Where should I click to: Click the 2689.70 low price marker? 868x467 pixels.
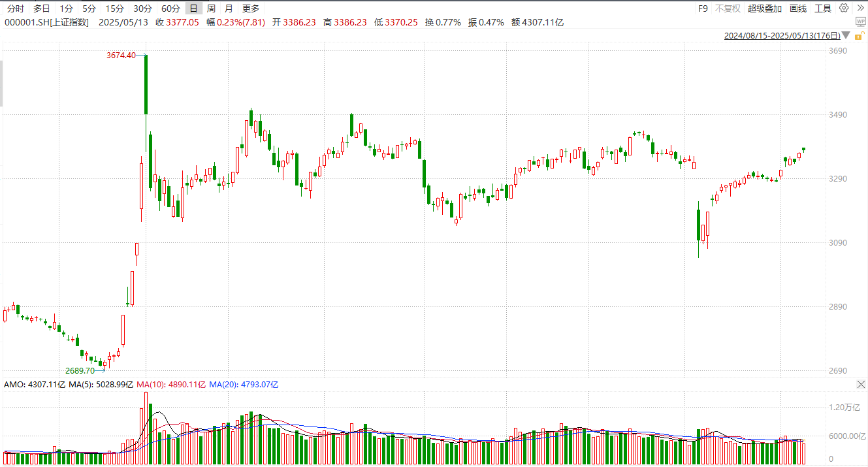pyautogui.click(x=80, y=370)
